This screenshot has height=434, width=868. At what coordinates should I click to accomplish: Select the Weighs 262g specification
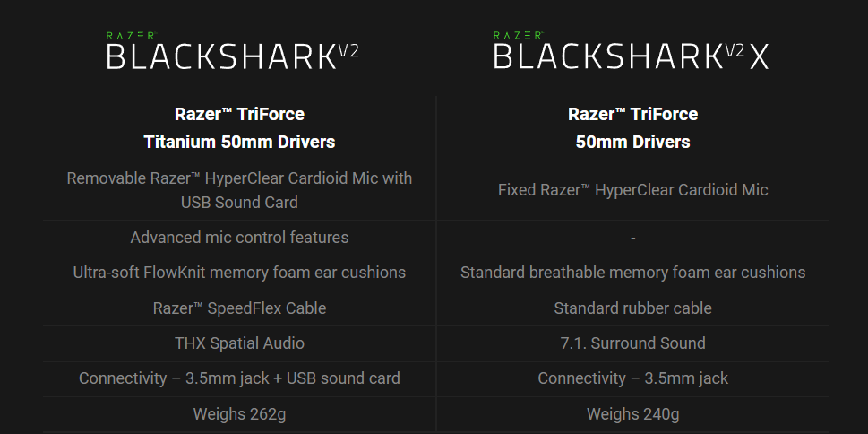pos(240,414)
